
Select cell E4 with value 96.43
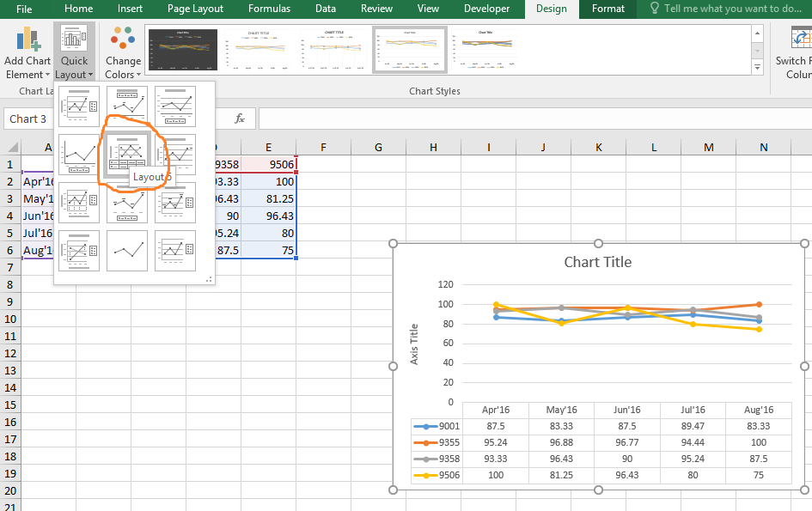(x=268, y=216)
